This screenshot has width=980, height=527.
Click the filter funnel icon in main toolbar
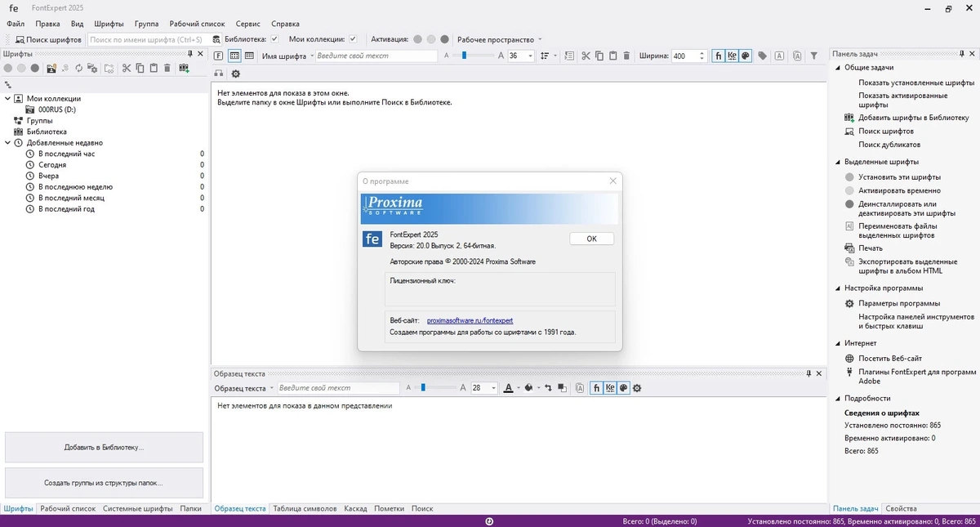click(813, 56)
